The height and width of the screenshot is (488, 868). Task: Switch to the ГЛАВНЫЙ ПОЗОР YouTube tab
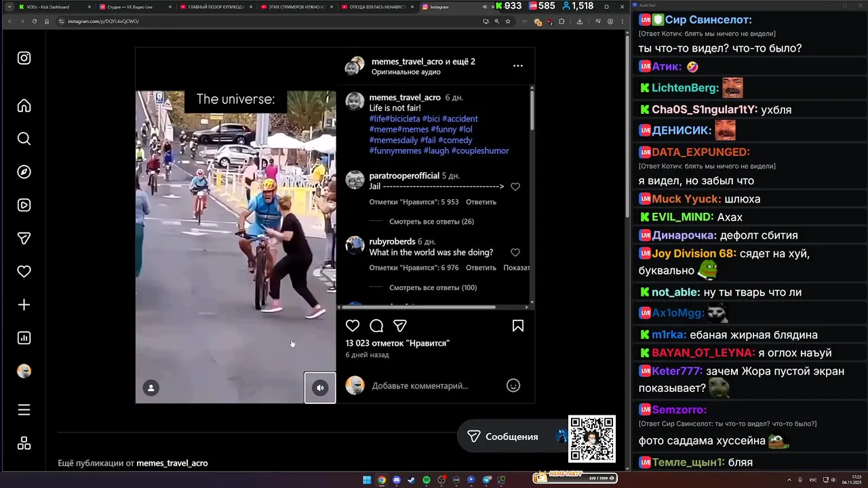click(x=216, y=7)
